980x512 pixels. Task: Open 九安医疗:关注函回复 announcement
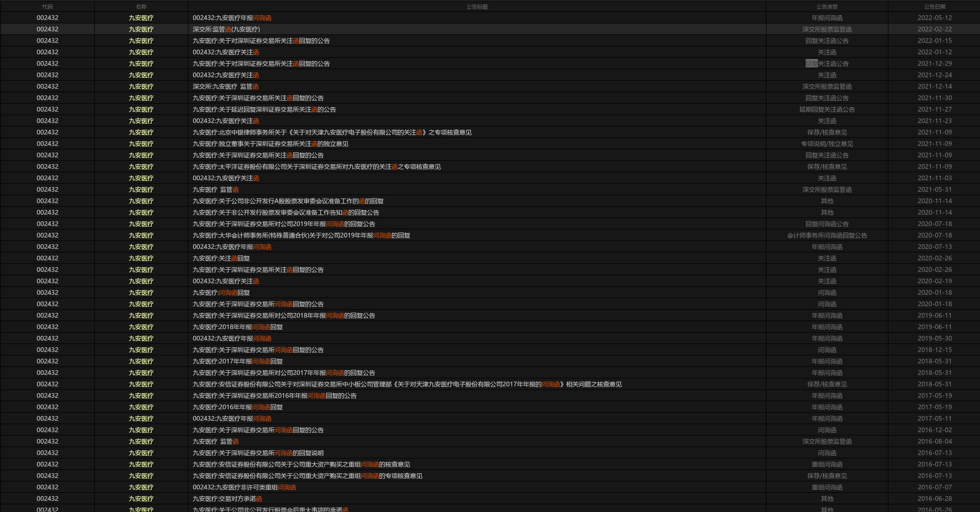(x=221, y=258)
